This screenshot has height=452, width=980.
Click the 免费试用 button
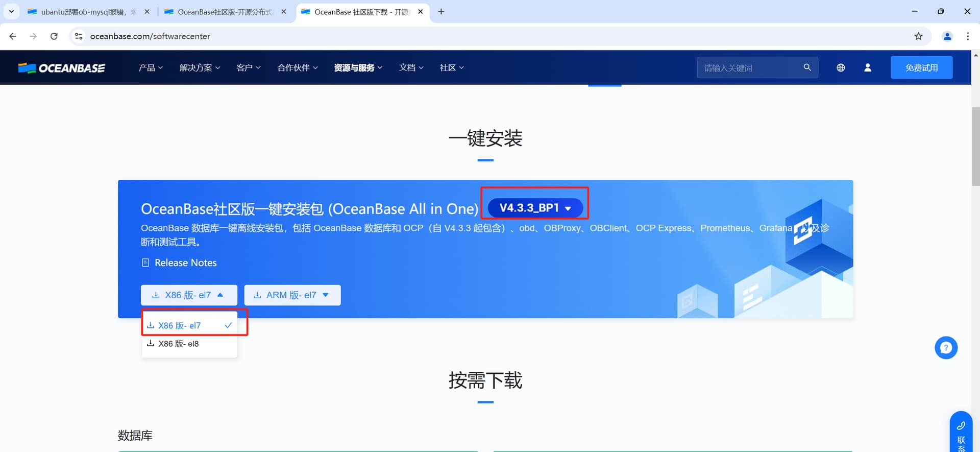point(921,67)
